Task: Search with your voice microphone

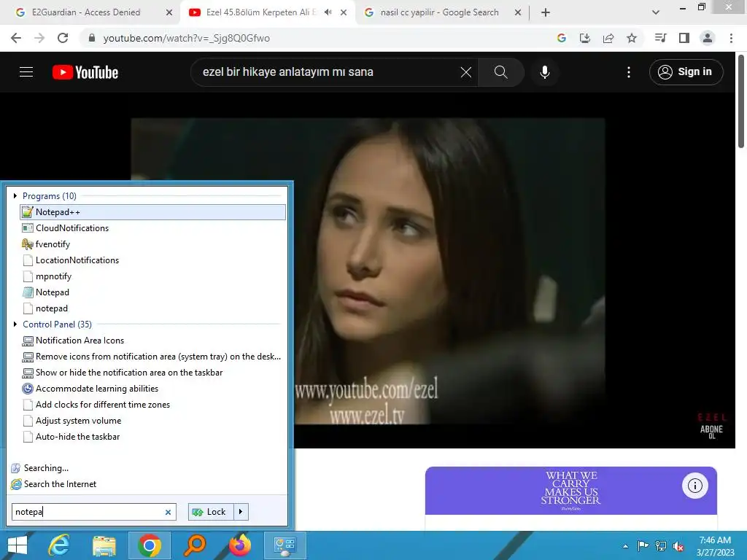Action: pos(545,72)
